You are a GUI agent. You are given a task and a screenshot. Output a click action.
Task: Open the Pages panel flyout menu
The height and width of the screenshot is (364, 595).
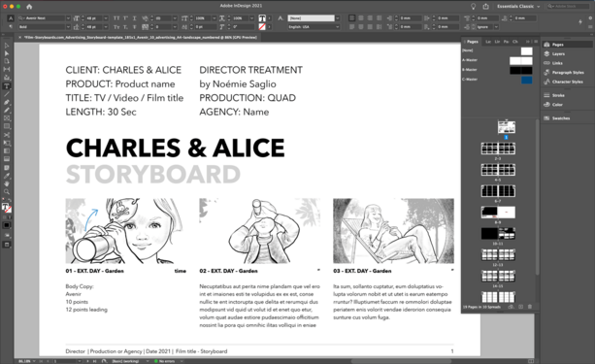click(x=536, y=42)
